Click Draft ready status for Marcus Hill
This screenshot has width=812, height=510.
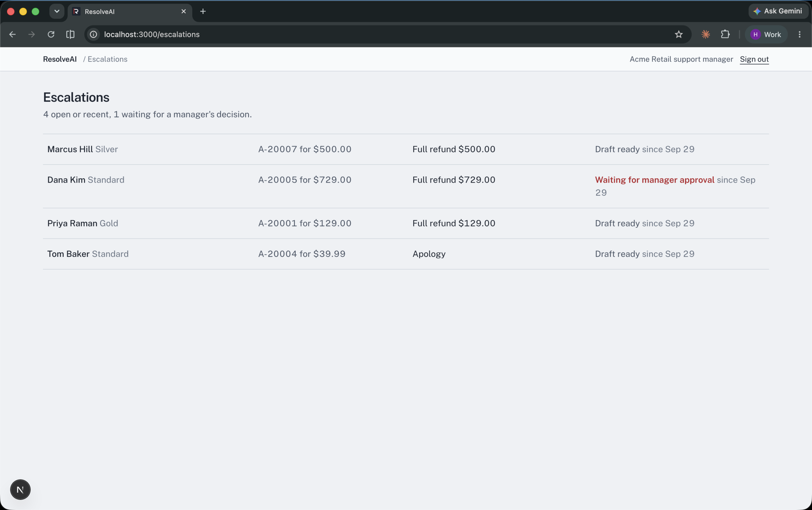click(x=617, y=149)
